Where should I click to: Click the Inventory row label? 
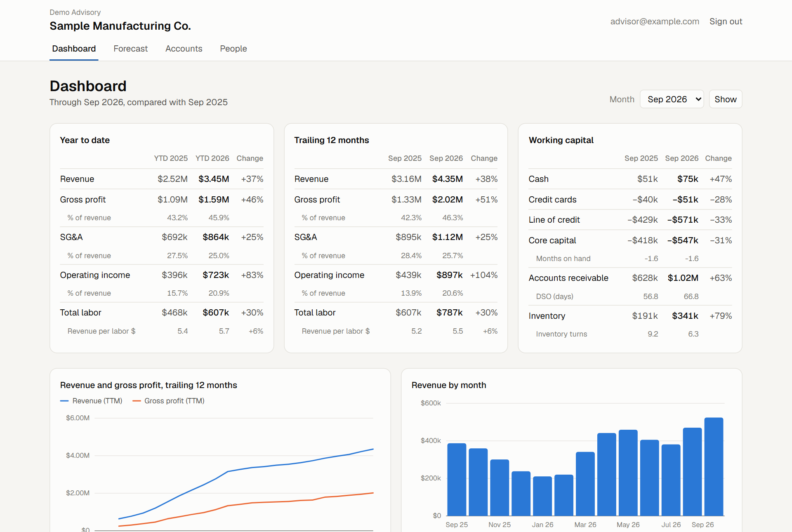[547, 316]
